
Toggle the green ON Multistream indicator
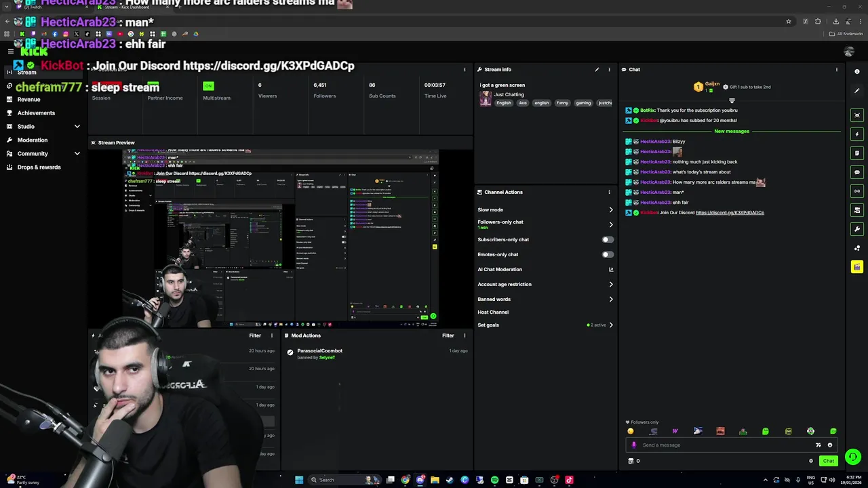click(x=208, y=86)
